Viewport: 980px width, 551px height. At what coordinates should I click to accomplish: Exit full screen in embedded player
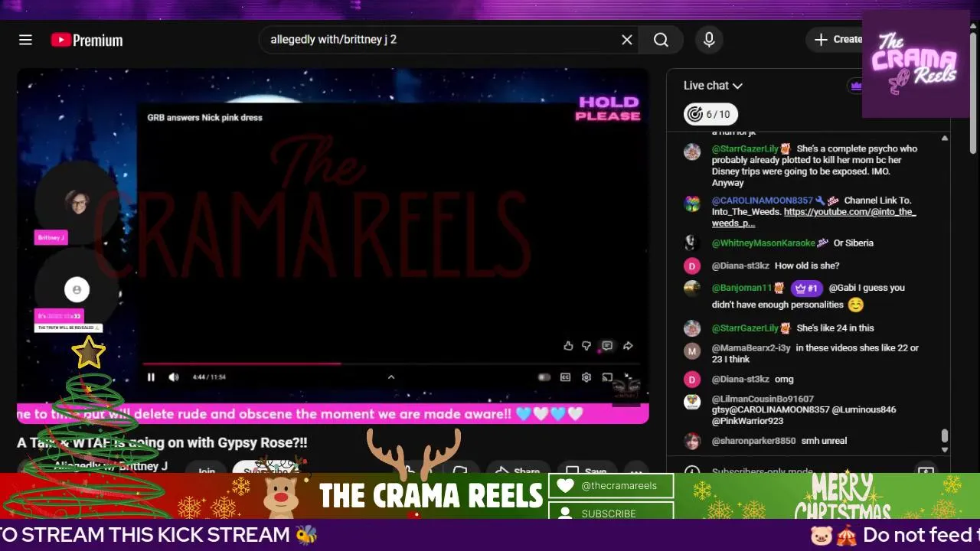627,377
